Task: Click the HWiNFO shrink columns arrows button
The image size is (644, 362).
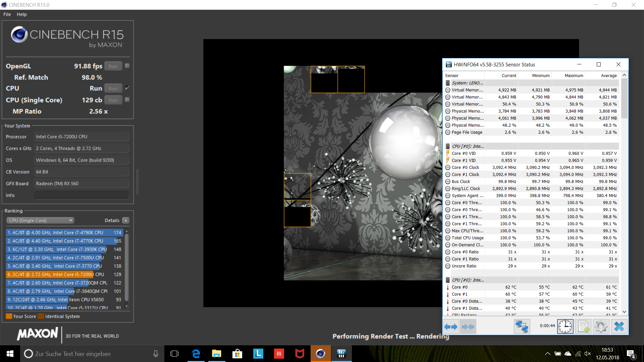Action: pos(468,326)
